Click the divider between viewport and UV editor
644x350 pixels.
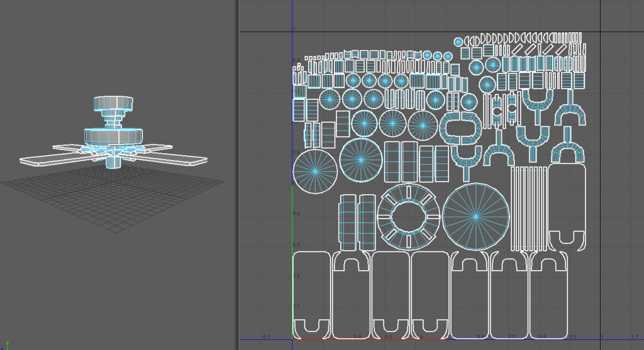pyautogui.click(x=236, y=175)
